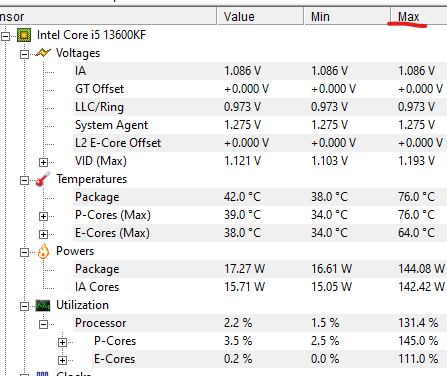Image resolution: width=447 pixels, height=376 pixels.
Task: Click the Powers flame icon
Action: click(43, 251)
